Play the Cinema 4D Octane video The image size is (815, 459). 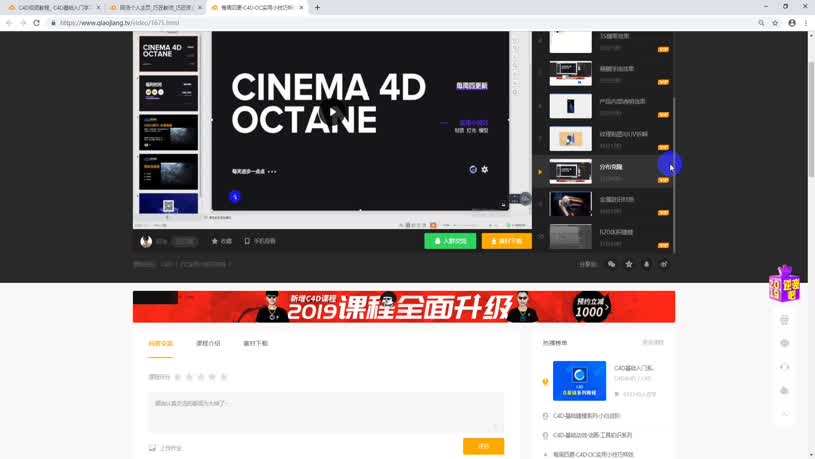pos(332,113)
